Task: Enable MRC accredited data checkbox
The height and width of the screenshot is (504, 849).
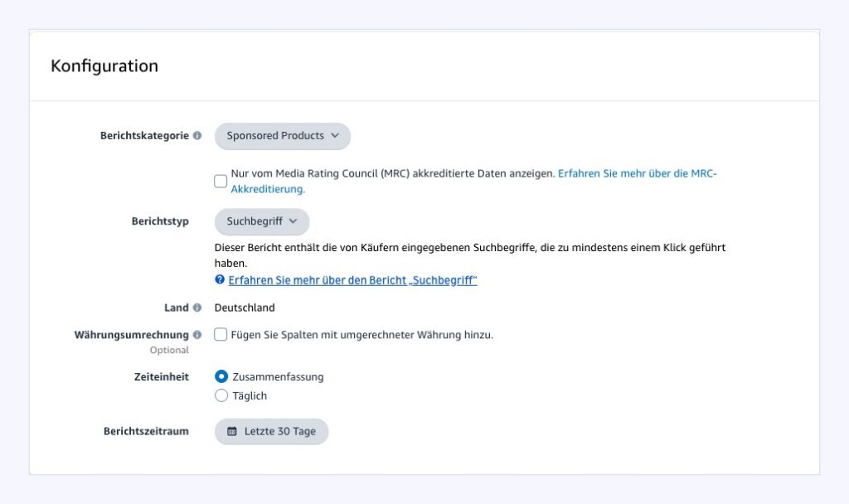Action: coord(221,181)
